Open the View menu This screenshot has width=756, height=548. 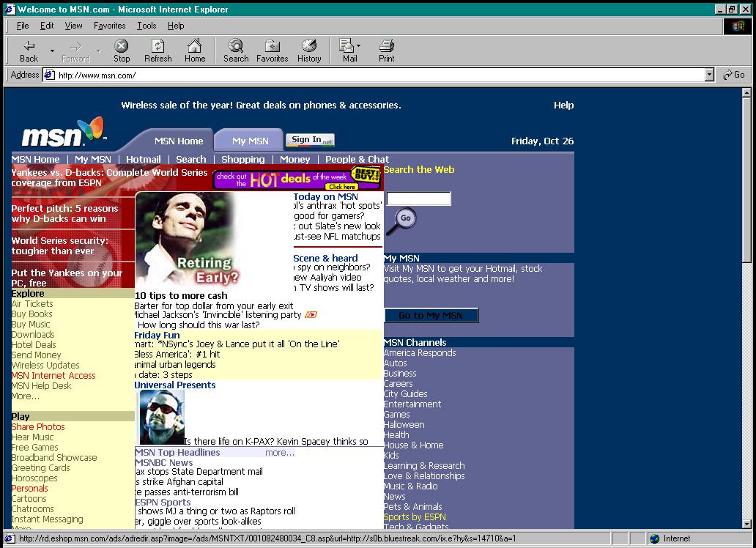(x=73, y=26)
